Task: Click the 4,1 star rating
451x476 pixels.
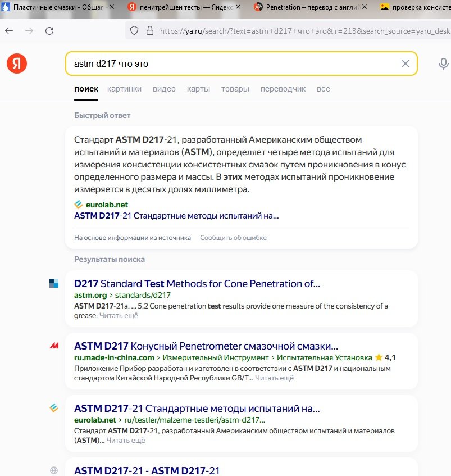Action: (385, 357)
